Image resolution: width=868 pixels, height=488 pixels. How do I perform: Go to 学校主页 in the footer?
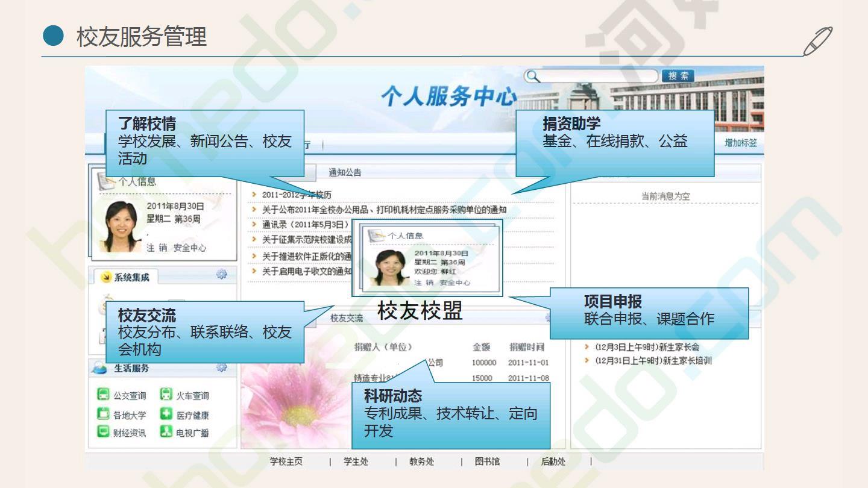click(286, 462)
